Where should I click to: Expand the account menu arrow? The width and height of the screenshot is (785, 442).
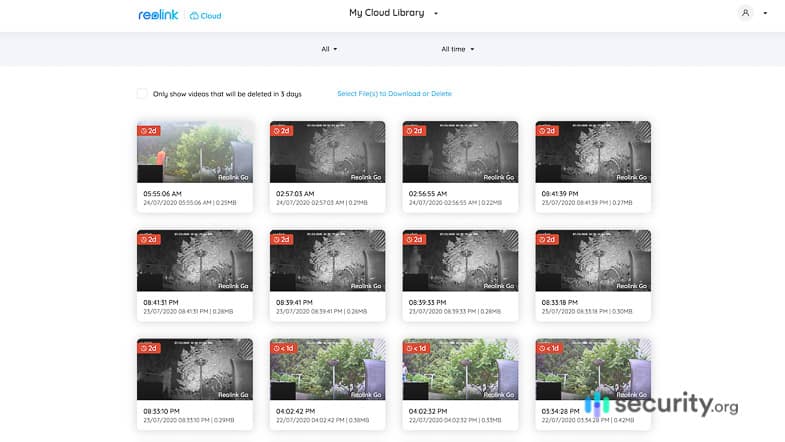point(765,14)
